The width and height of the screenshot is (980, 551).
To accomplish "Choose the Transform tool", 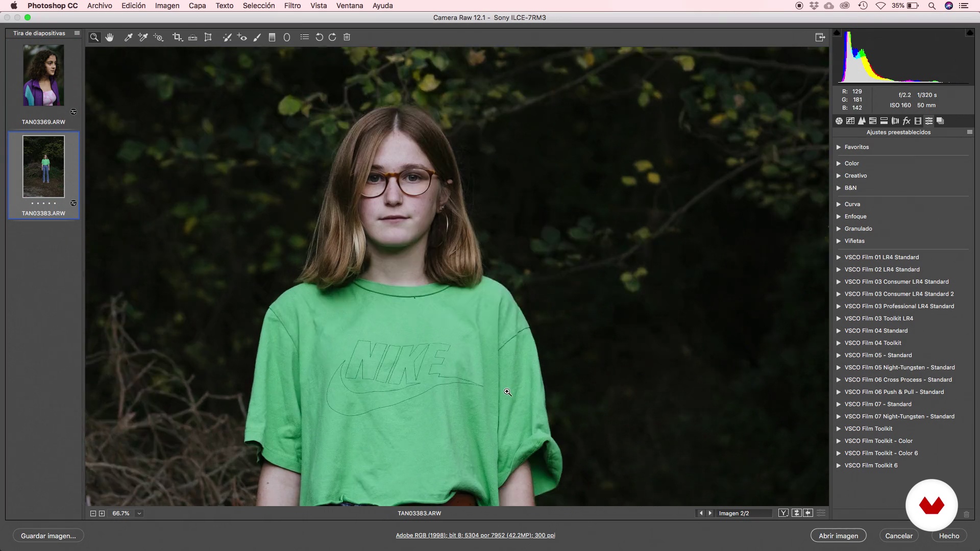I will [x=208, y=37].
